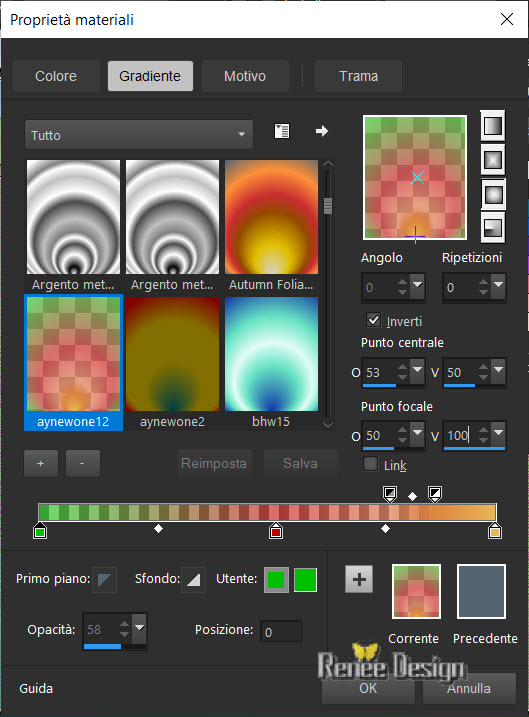Click the Primo piano foreground icon
Image resolution: width=529 pixels, height=717 pixels.
(x=104, y=580)
